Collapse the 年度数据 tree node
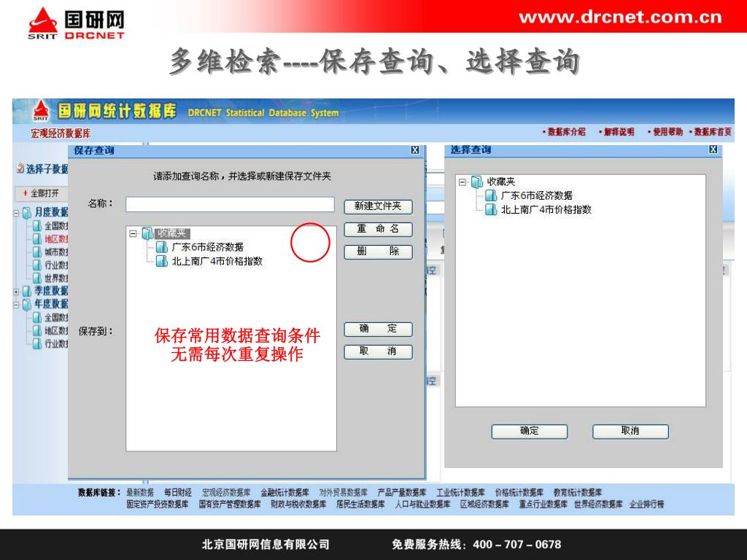This screenshot has height=560, width=747. click(x=16, y=304)
